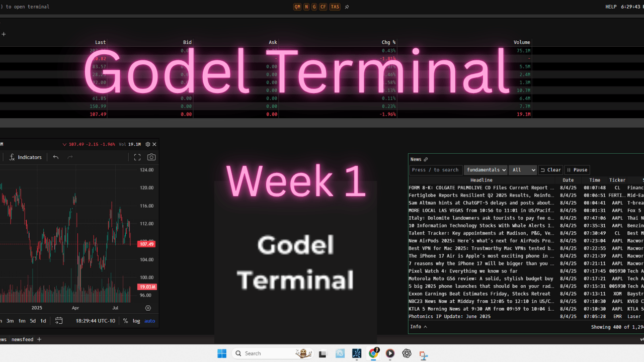Sort the watchlist by Bid column
The image size is (644, 362).
click(188, 42)
